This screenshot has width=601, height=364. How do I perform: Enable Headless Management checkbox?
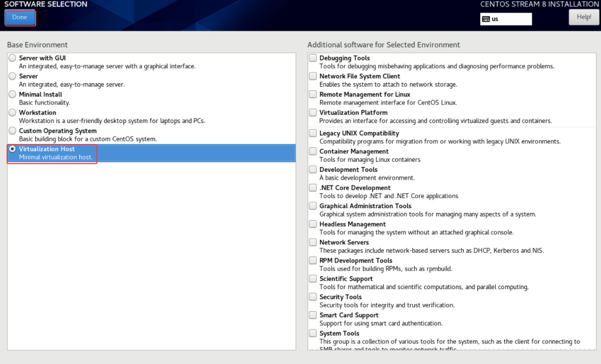tap(313, 224)
